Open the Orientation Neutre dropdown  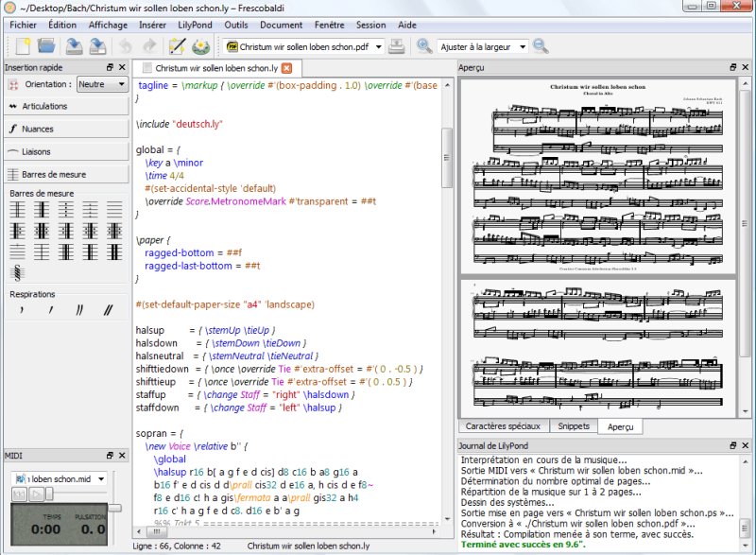click(102, 84)
